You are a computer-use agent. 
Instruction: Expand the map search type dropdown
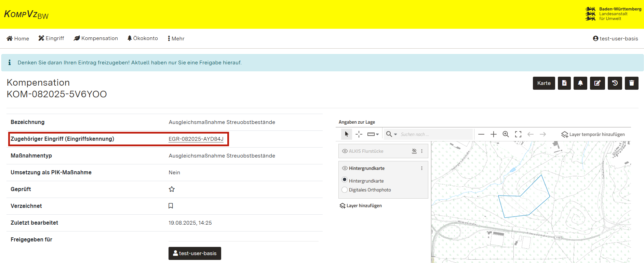pyautogui.click(x=391, y=134)
